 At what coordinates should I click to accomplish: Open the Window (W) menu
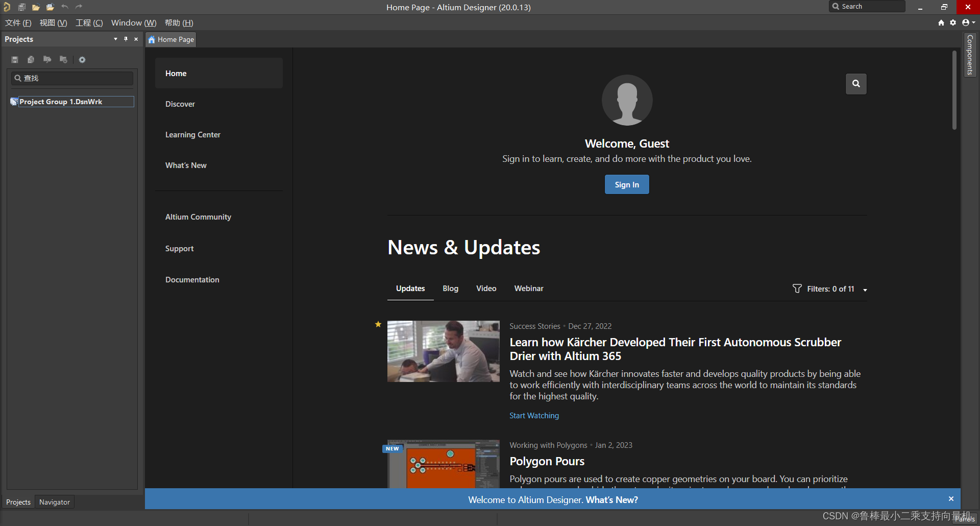(x=134, y=23)
